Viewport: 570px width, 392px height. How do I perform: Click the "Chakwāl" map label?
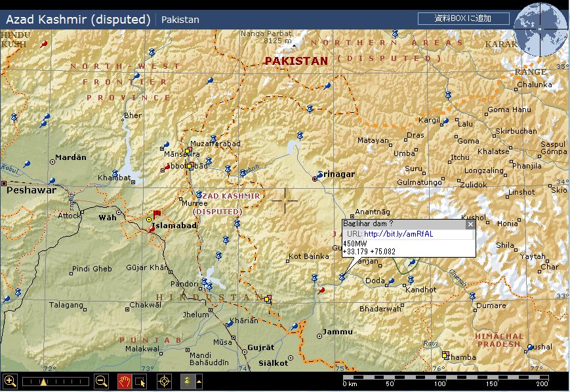[146, 305]
